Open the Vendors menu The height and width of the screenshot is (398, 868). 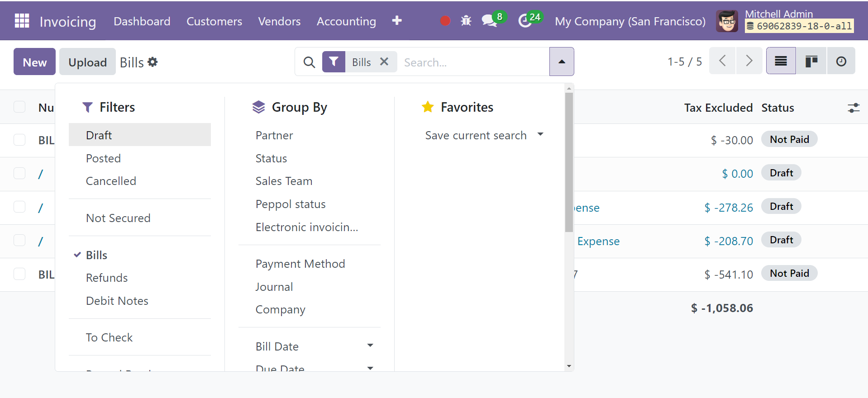[x=279, y=21]
